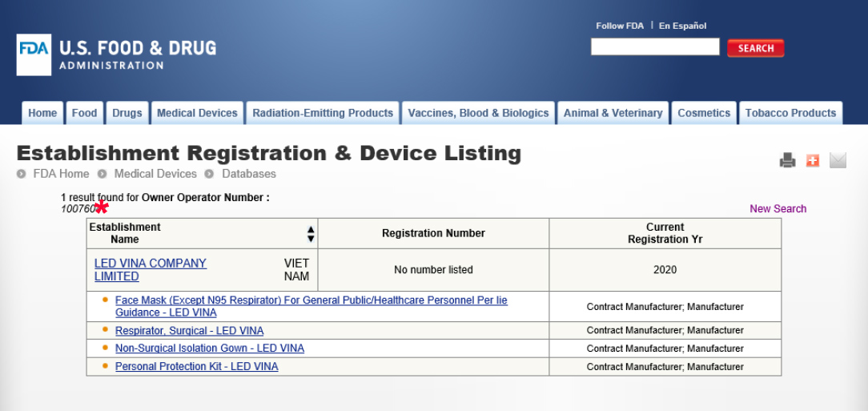Open the Animal & Veterinary tab
The height and width of the screenshot is (411, 868).
[613, 113]
